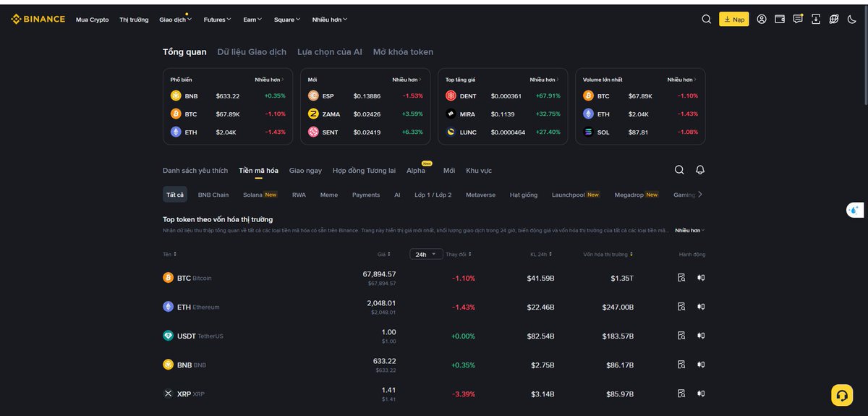Open the Mở khóa token tab
The width and height of the screenshot is (868, 416).
(x=403, y=52)
